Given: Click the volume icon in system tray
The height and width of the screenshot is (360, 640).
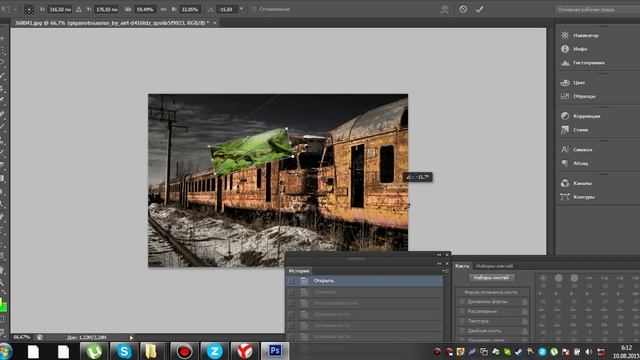Looking at the screenshot, I should coord(589,351).
